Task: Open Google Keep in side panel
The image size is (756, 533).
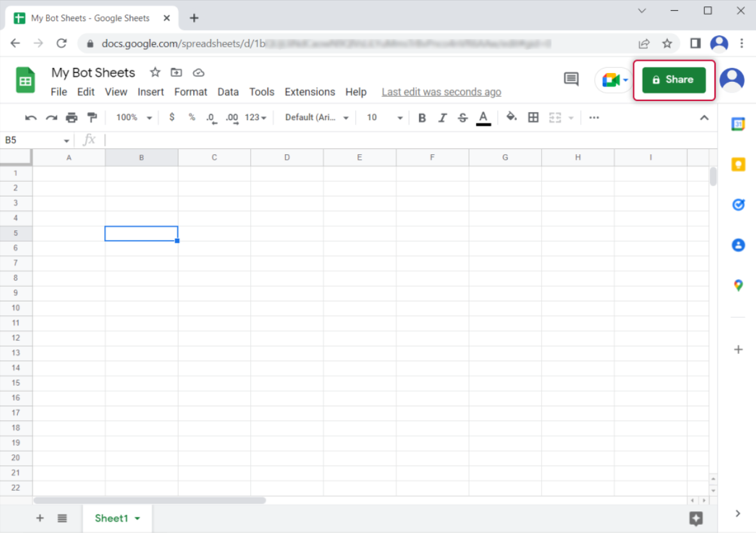Action: click(738, 165)
